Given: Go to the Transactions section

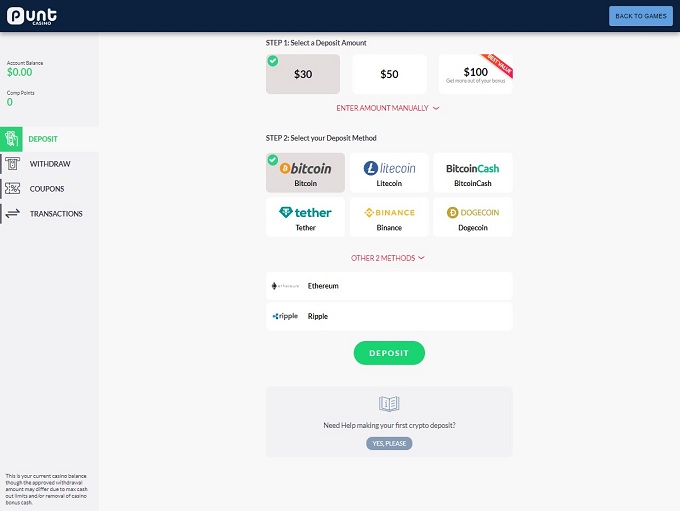Looking at the screenshot, I should click(x=56, y=214).
